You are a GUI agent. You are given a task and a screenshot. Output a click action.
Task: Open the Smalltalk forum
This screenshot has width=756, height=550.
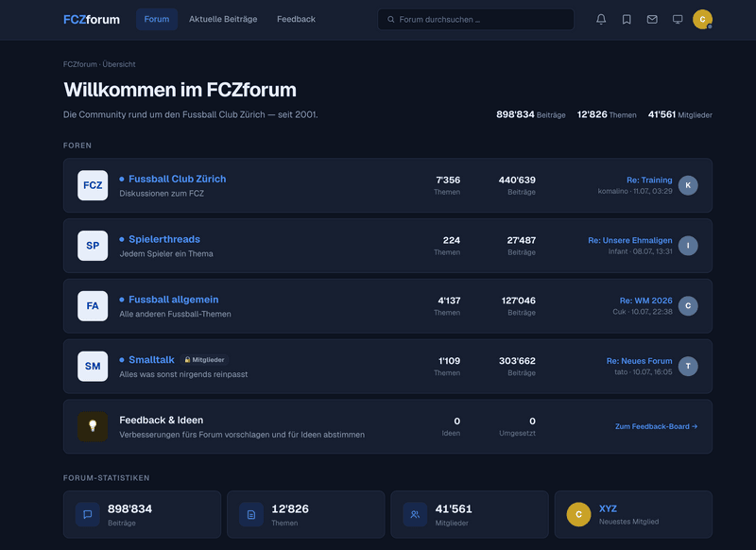(x=151, y=360)
